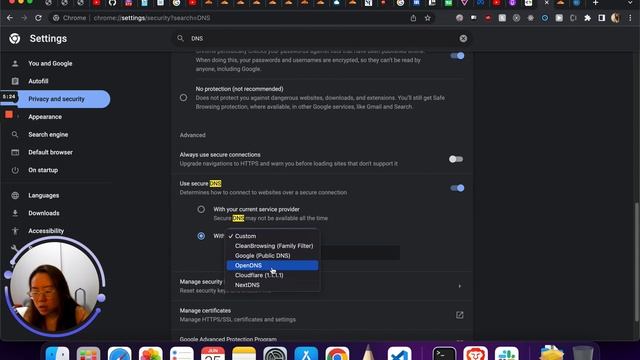Launch Brave browser from the Dock
The image size is (640, 360).
(x=476, y=353)
